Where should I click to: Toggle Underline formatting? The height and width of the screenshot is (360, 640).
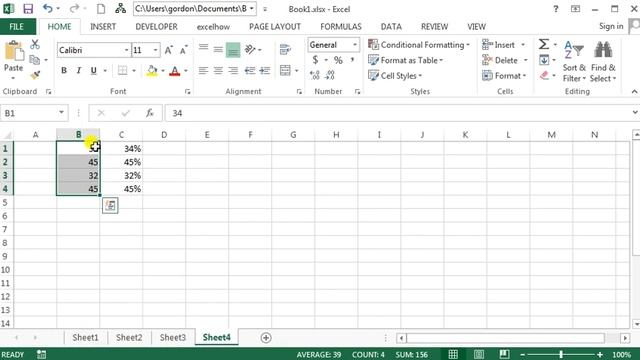tap(93, 71)
